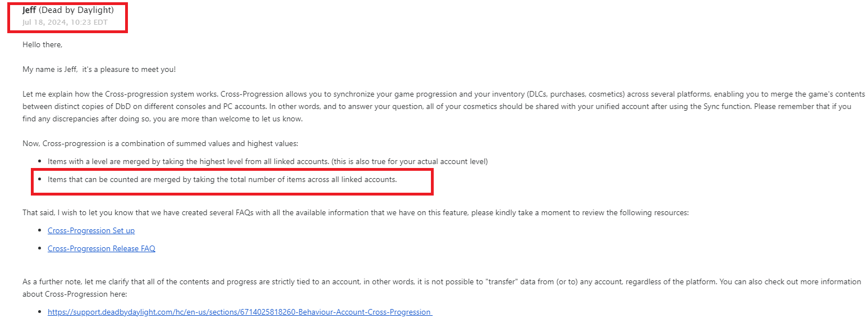Open the Cross-Progression Release FAQ link
The image size is (868, 327).
102,248
